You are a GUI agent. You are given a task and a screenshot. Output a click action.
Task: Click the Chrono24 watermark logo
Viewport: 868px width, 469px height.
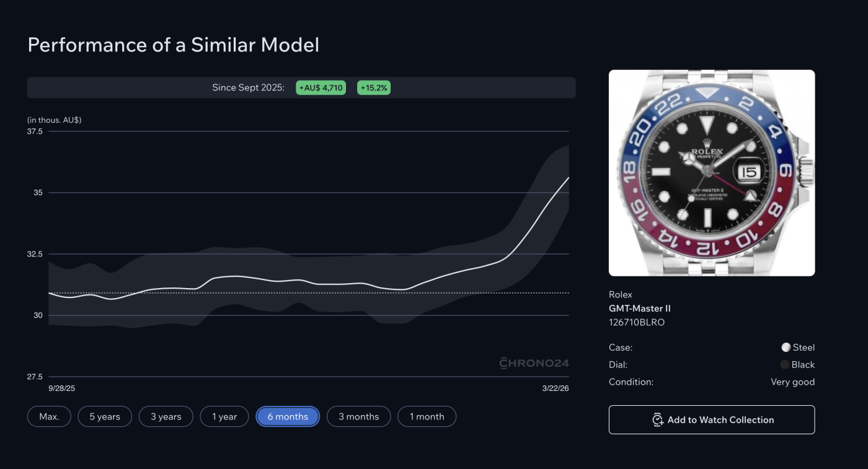(x=534, y=363)
